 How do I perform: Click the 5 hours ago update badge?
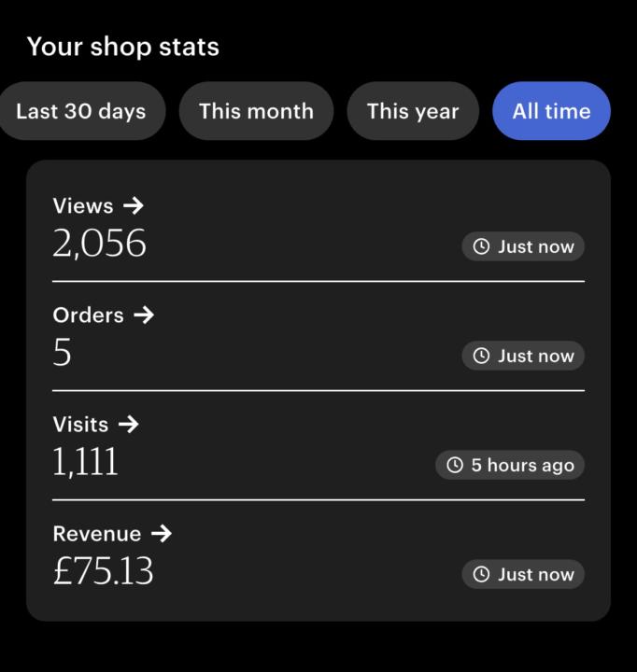510,465
